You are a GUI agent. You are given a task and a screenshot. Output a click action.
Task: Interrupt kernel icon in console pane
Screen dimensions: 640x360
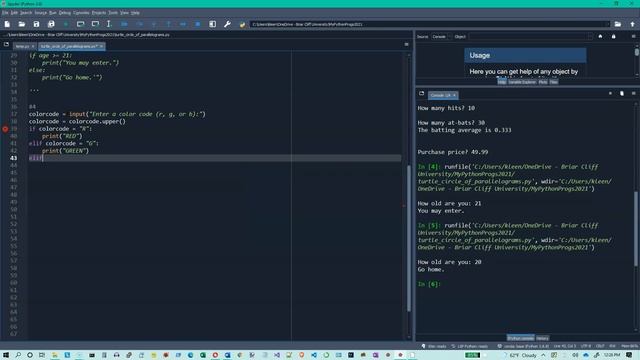click(610, 93)
